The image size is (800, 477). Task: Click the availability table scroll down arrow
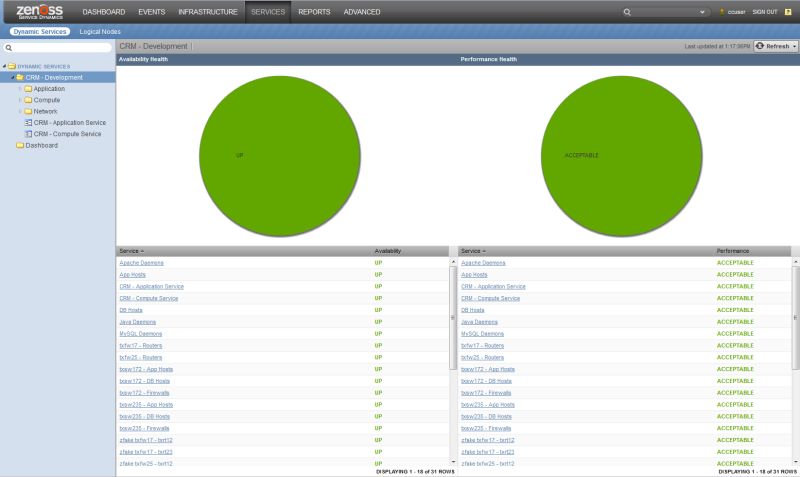pos(453,462)
